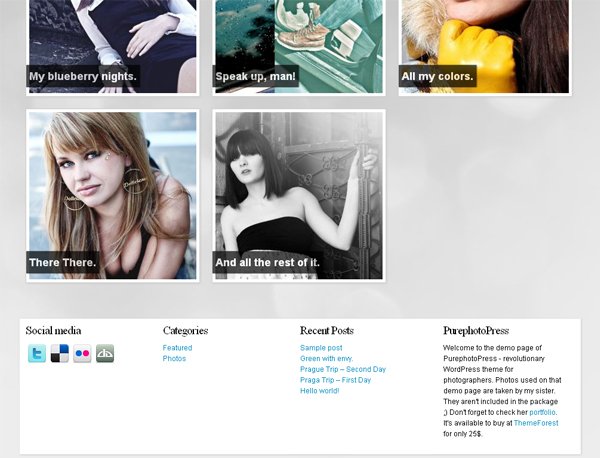Image resolution: width=600 pixels, height=458 pixels.
Task: Follow the portfolio link
Action: pyautogui.click(x=542, y=412)
